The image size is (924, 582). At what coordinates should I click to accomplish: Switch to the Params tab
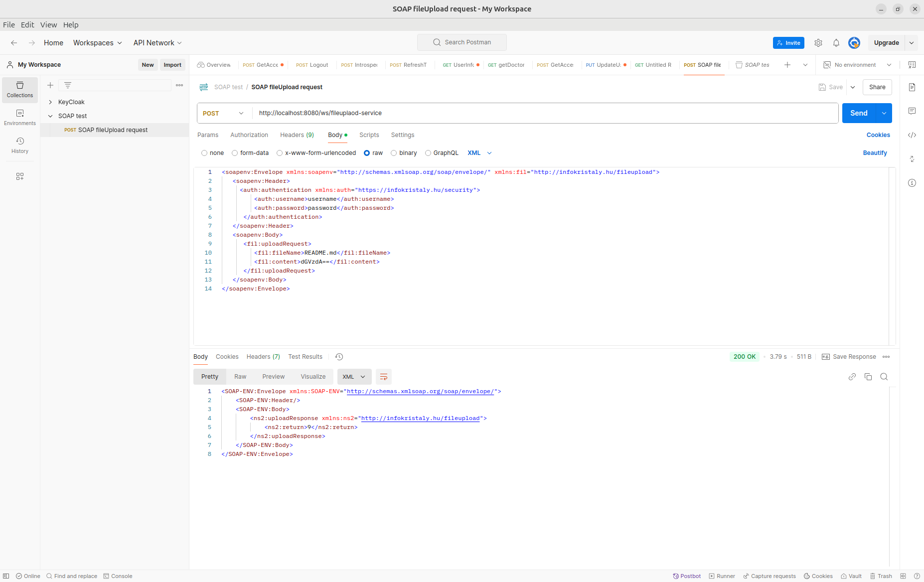208,135
